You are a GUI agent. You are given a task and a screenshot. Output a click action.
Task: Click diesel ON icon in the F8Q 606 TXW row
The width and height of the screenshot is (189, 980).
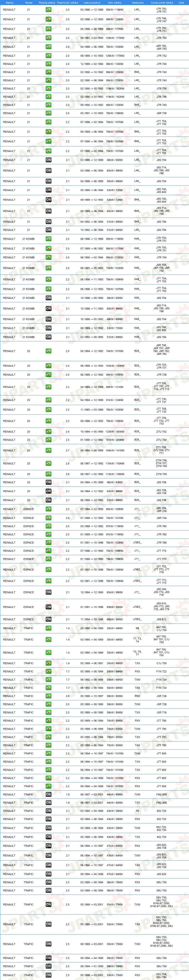click(x=48, y=794)
